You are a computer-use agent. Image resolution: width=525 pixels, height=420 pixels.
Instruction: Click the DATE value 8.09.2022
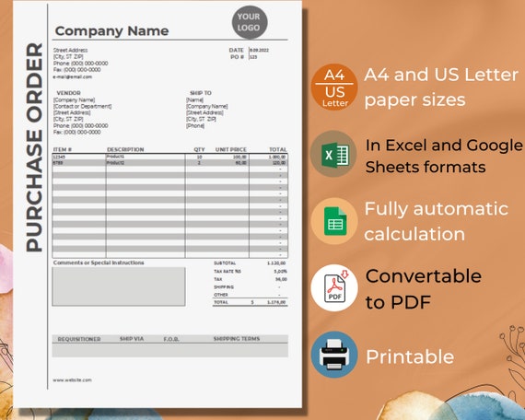pos(259,51)
